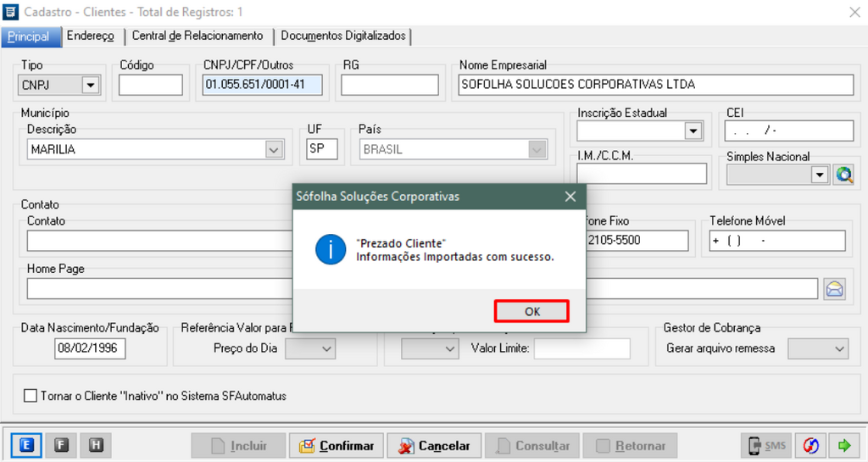Open the Preço do Dia dropdown
This screenshot has width=868, height=462.
point(326,348)
